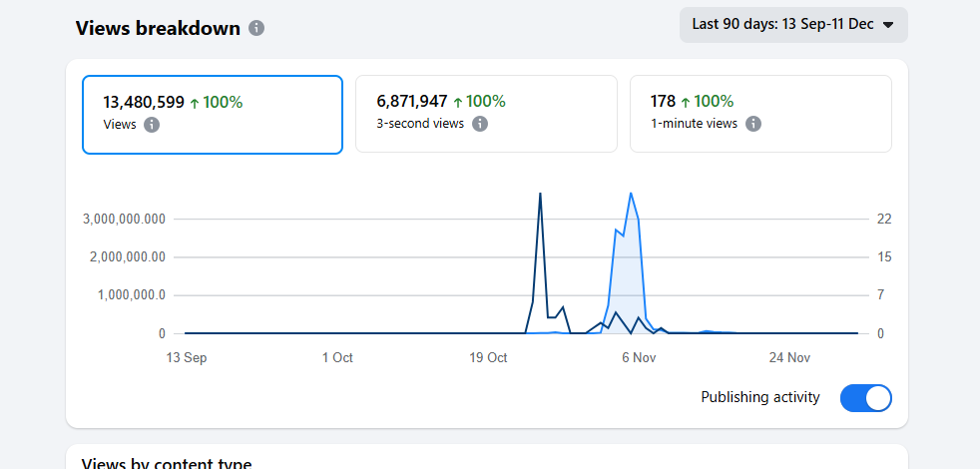Viewport: 980px width, 469px height.
Task: Click the light blue shaded peak above 6 Nov
Action: click(630, 195)
